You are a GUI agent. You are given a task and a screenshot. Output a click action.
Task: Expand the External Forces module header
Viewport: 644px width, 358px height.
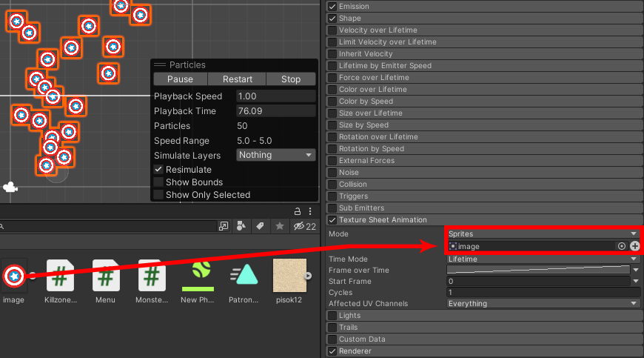pyautogui.click(x=485, y=160)
